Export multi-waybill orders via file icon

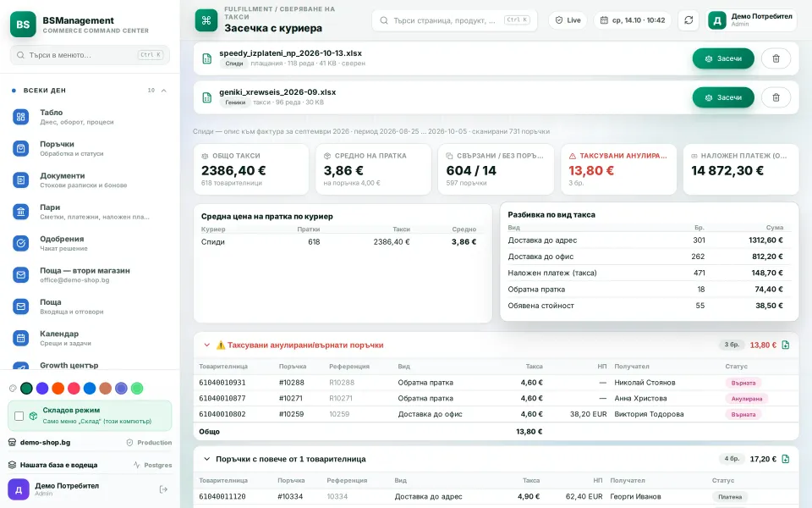786,459
